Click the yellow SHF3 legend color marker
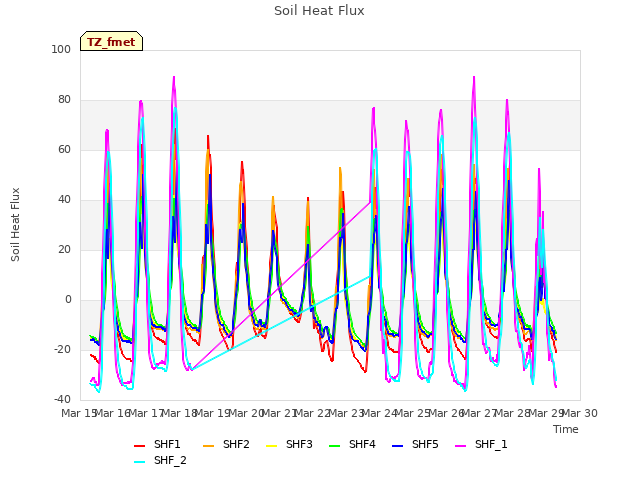The height and width of the screenshot is (480, 640). 271,446
